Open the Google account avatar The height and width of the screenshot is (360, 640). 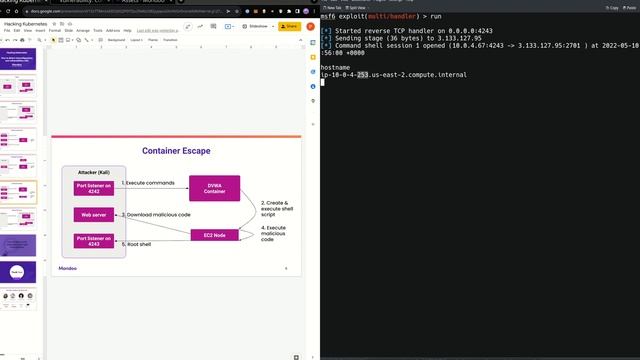311,27
